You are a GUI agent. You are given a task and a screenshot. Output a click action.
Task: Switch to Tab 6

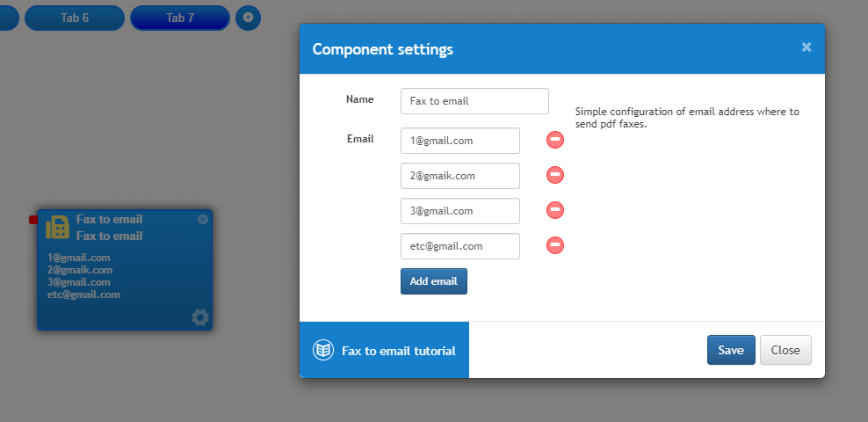75,18
